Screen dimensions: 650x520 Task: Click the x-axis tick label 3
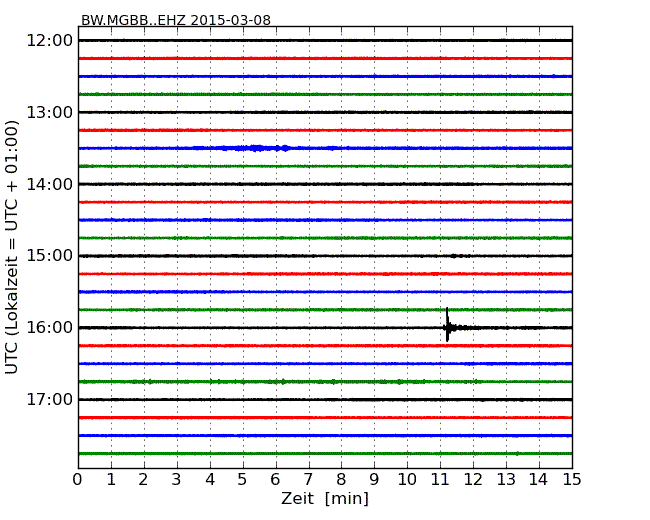(177, 480)
